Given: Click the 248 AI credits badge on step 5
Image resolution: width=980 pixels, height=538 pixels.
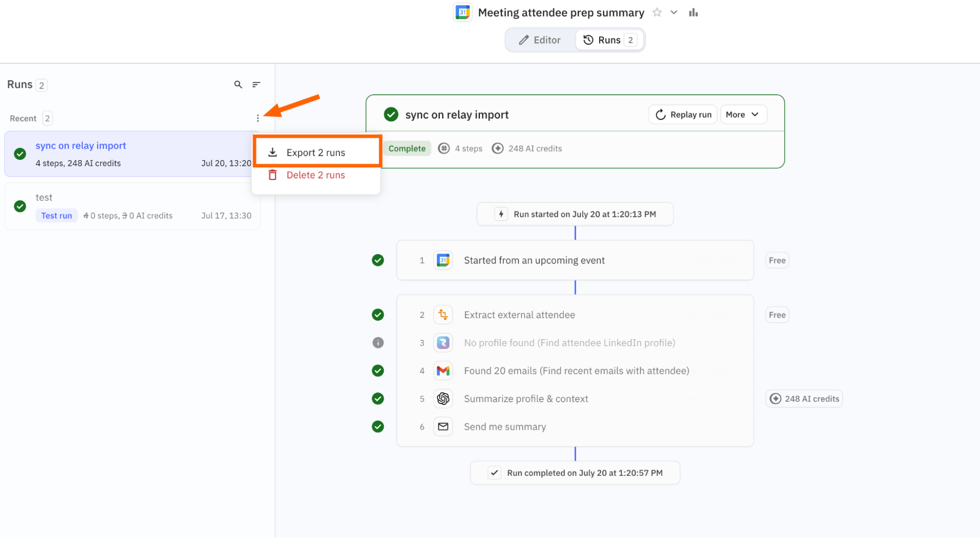Looking at the screenshot, I should (x=804, y=399).
